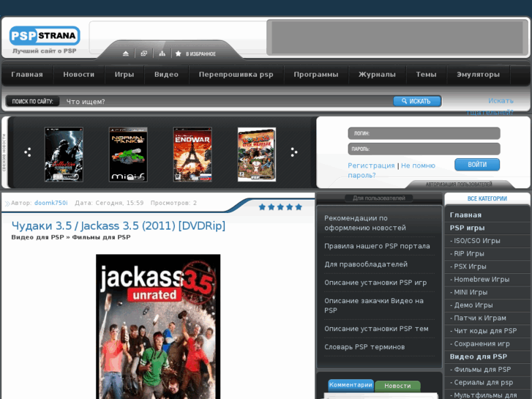Click the windows icon beside home icon

tap(144, 53)
